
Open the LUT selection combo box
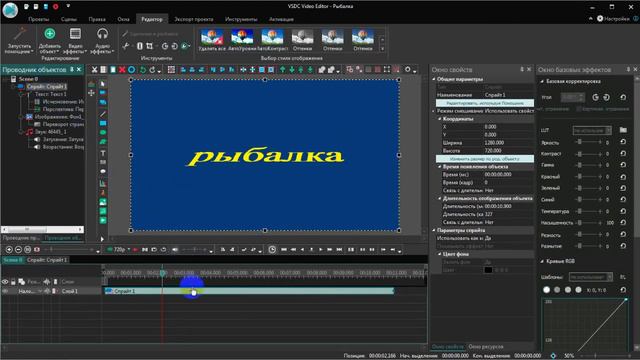[x=592, y=130]
